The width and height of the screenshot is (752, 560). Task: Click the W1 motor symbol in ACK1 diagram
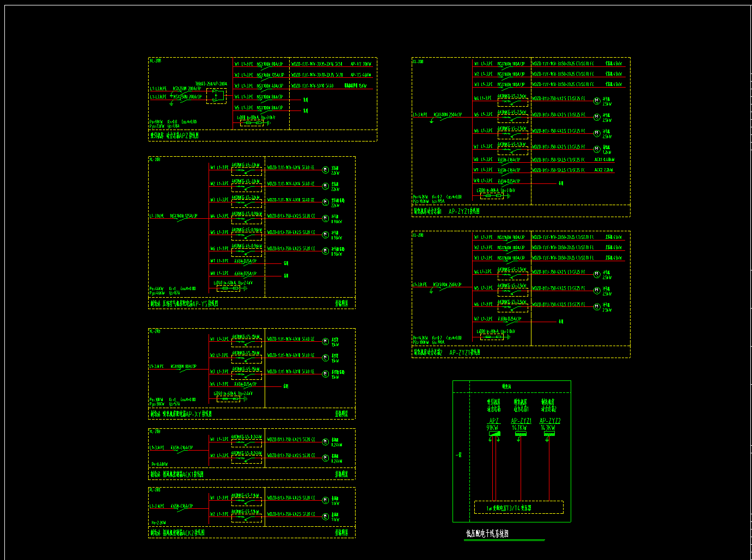326,441
